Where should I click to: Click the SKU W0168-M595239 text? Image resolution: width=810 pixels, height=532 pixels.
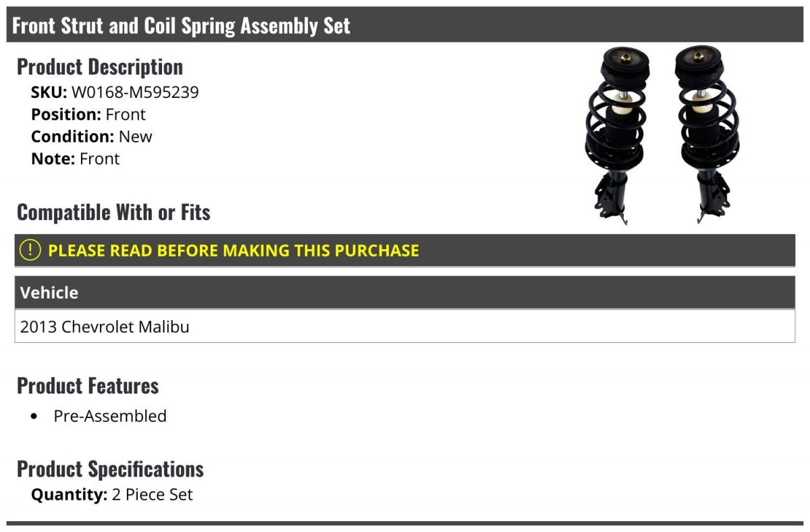point(115,92)
